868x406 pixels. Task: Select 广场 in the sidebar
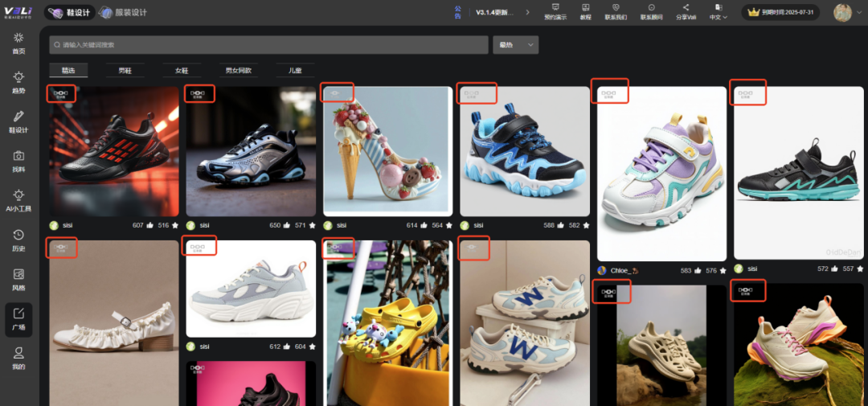(x=18, y=320)
